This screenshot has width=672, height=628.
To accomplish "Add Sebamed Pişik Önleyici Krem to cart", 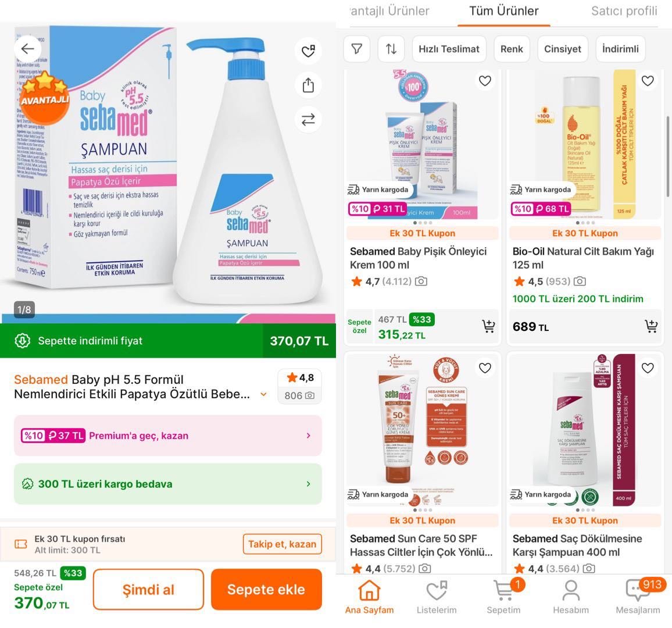I will point(488,326).
